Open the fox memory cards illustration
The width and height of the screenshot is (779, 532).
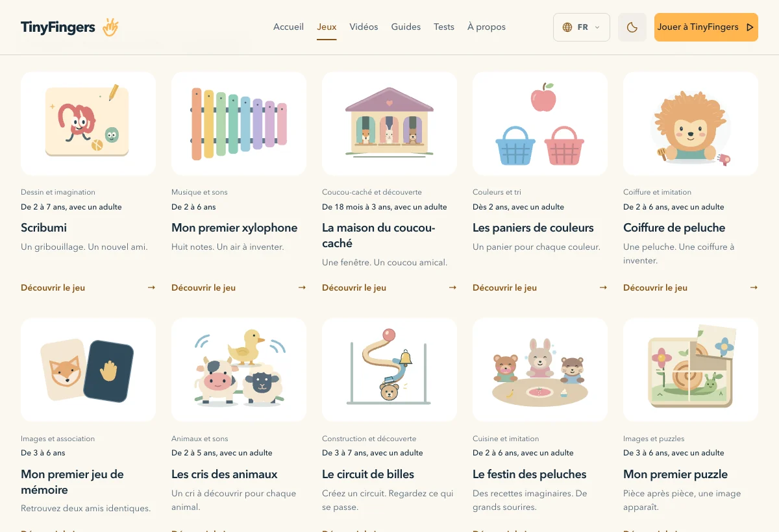[x=88, y=370]
